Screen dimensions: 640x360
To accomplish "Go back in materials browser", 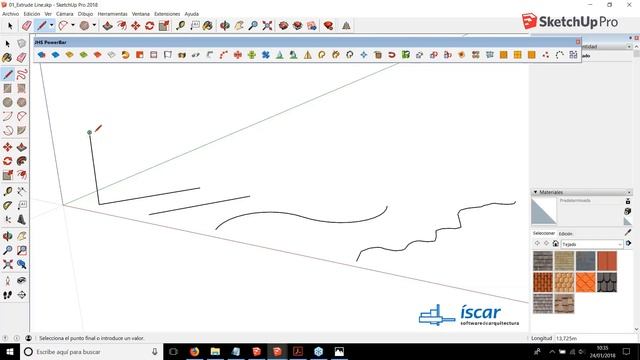I will point(537,244).
